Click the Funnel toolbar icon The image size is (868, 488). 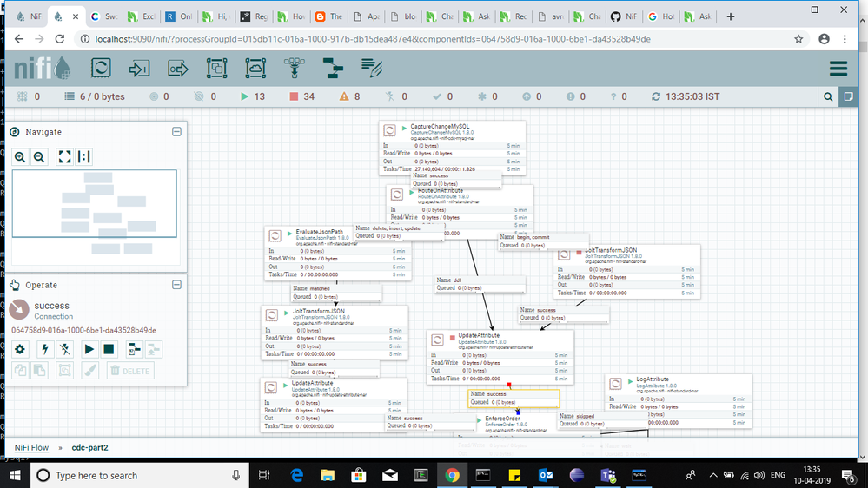294,69
